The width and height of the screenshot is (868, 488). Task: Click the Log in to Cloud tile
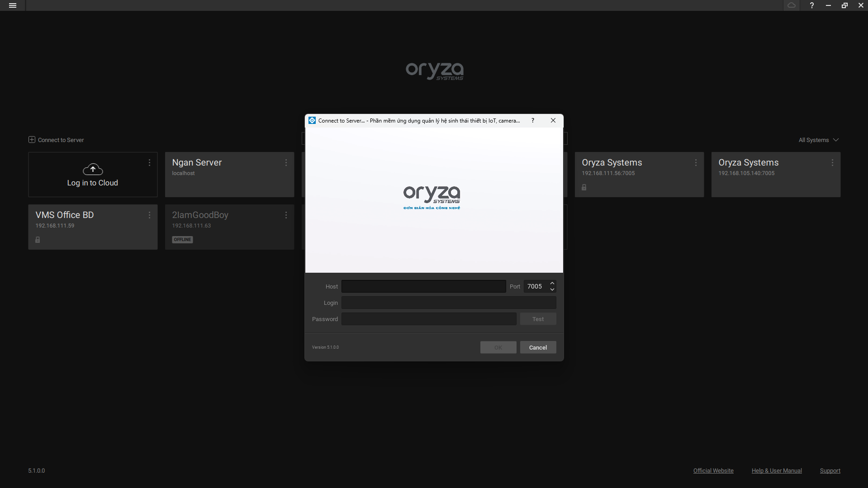coord(93,175)
